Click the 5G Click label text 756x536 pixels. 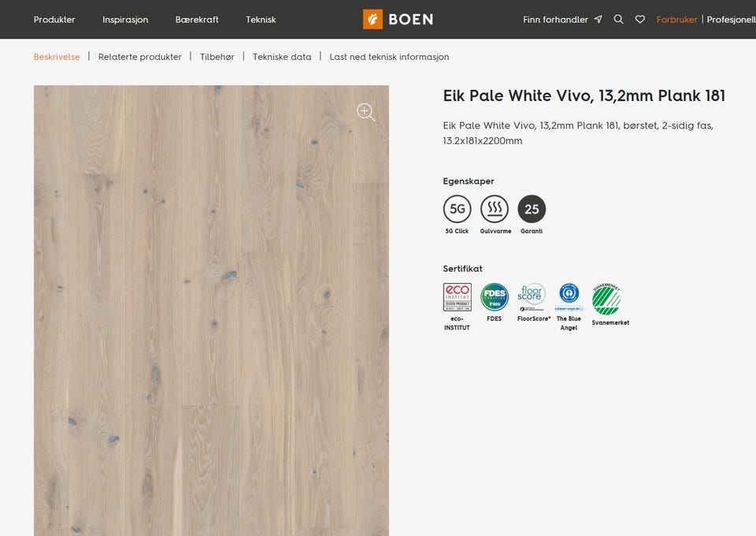pos(457,232)
